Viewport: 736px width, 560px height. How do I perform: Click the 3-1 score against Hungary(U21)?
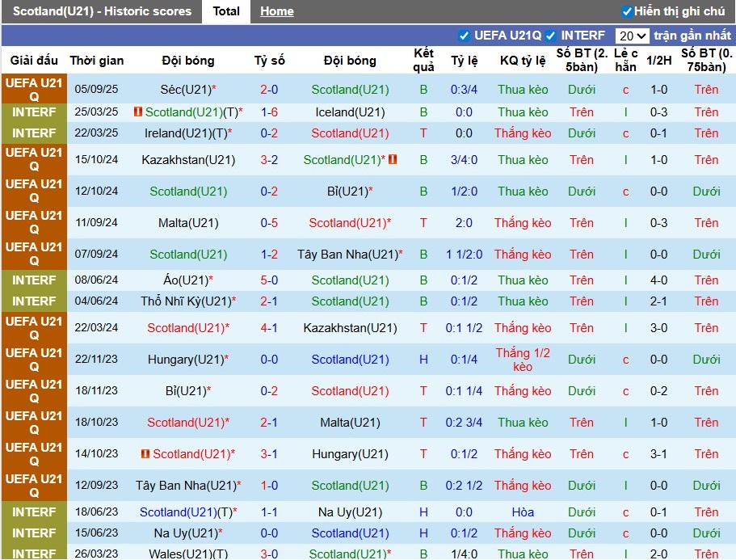point(269,454)
